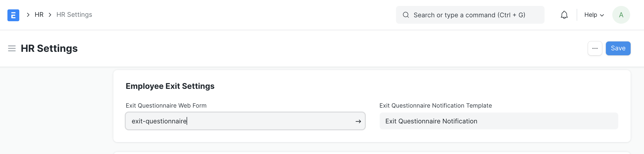Save the HR Settings form

pos(618,48)
